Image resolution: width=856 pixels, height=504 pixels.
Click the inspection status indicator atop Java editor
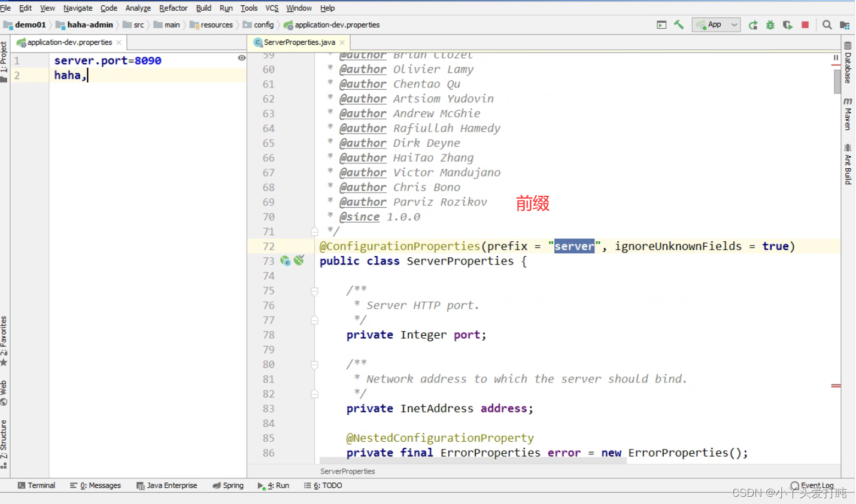[836, 58]
